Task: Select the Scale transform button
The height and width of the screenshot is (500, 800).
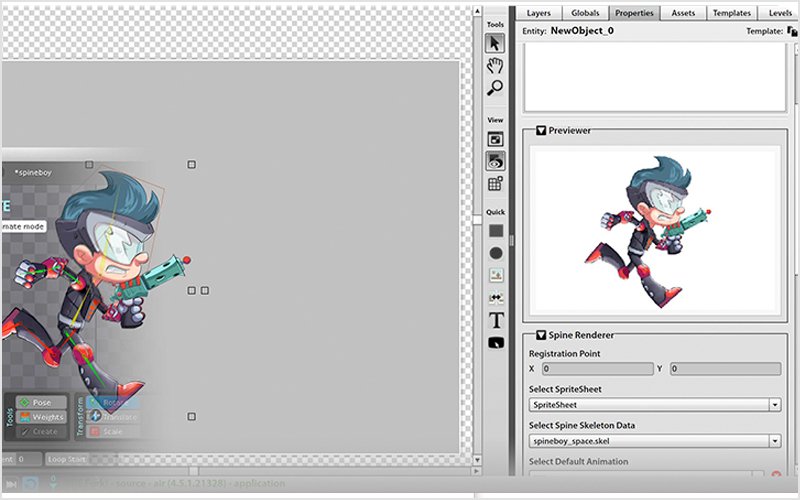Action: pos(113,432)
